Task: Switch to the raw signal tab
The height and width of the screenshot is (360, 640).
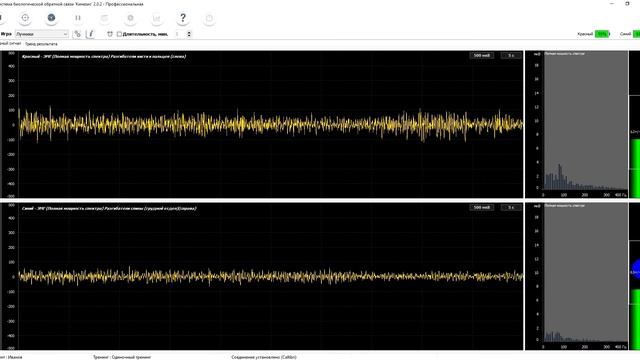Action: tap(10, 43)
